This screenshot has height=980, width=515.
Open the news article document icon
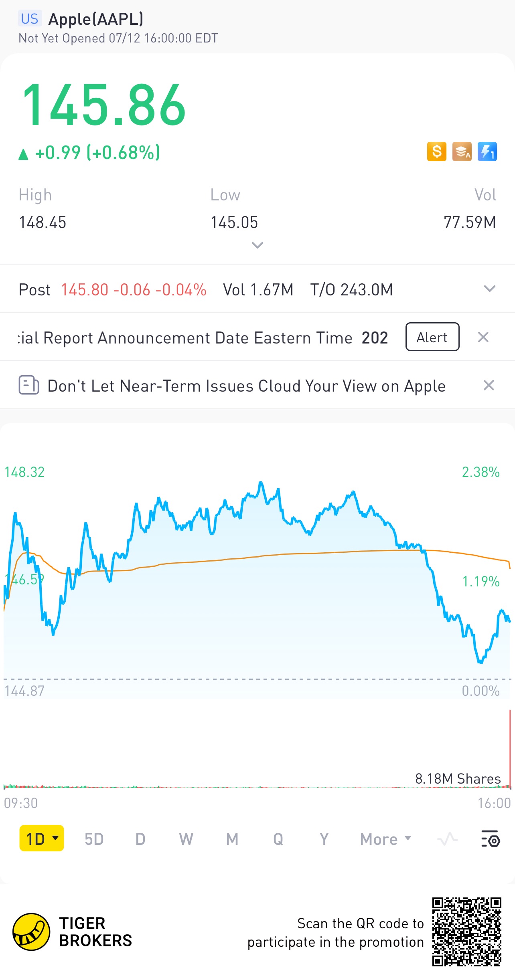coord(29,385)
